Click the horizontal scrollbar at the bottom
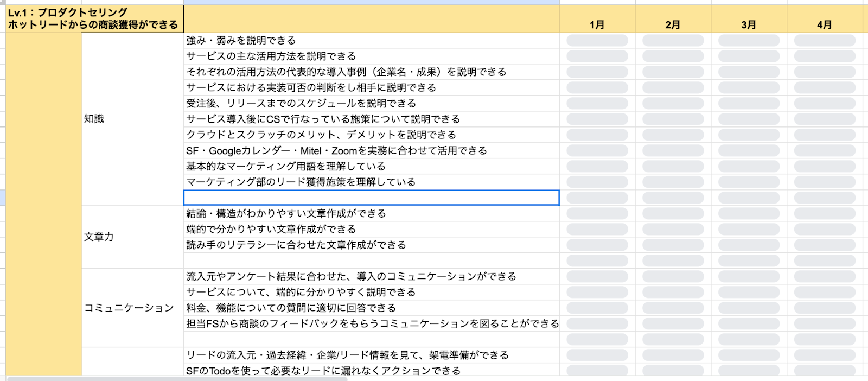Viewport: 868px width, 381px height. tap(177, 378)
